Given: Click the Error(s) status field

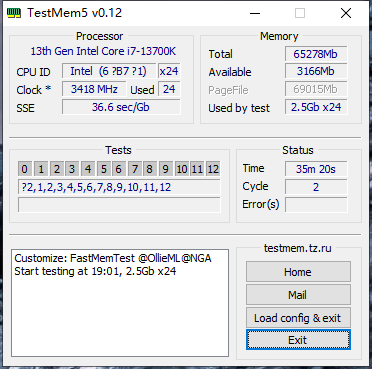Looking at the screenshot, I should (x=316, y=204).
